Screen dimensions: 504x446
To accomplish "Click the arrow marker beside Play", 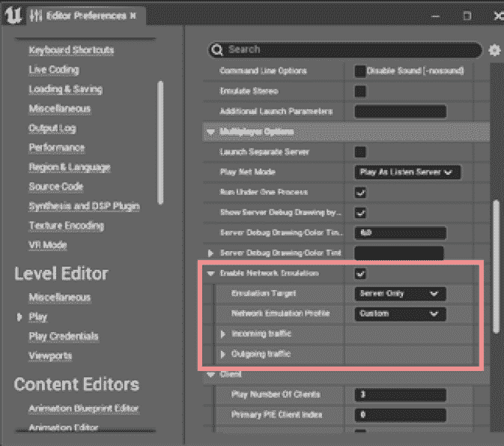I will (19, 317).
